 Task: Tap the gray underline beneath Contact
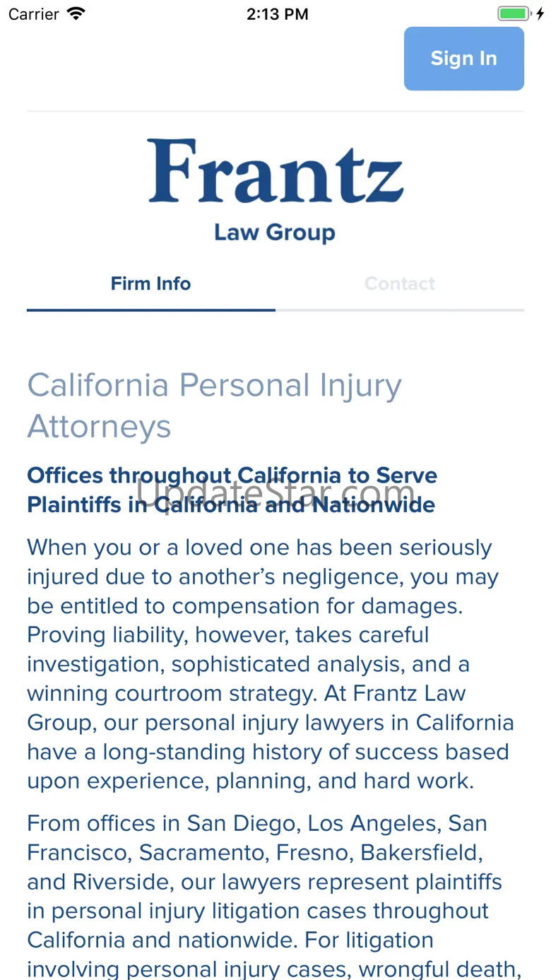click(x=399, y=309)
